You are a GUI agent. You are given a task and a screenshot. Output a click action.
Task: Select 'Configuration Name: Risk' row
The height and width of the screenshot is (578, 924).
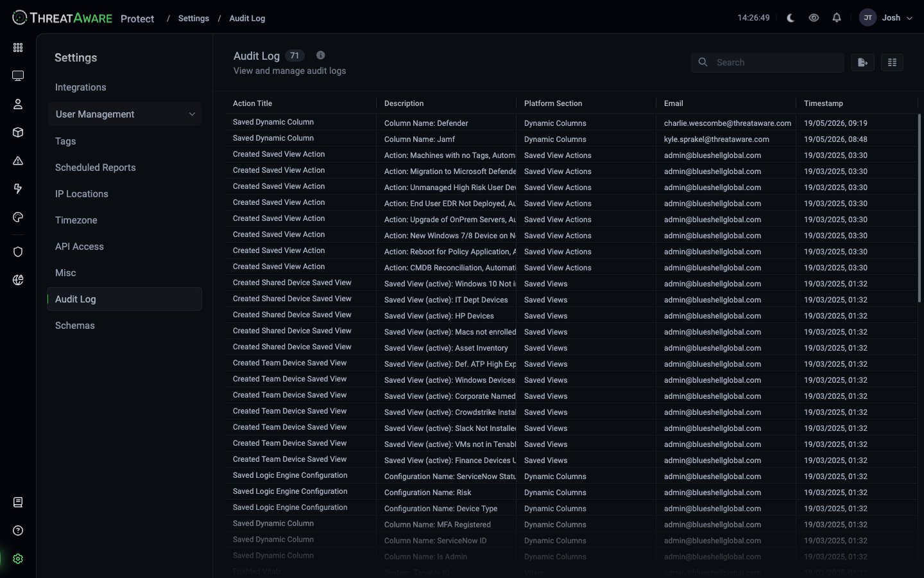571,493
